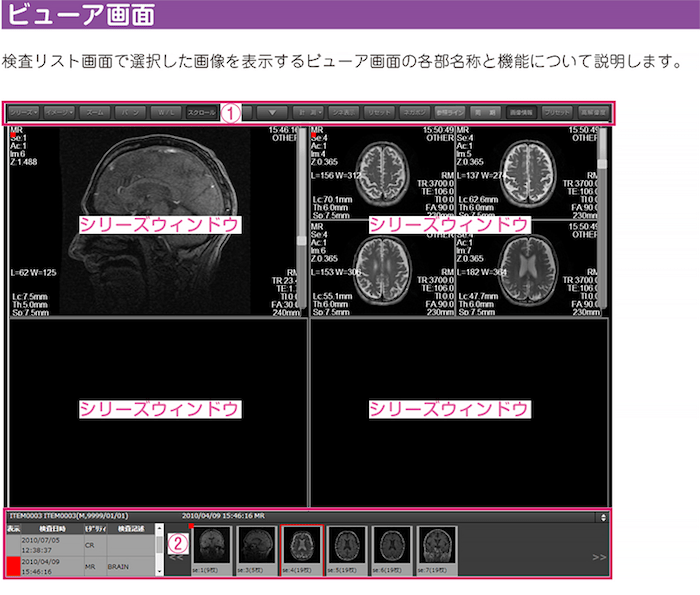Screen dimensions: 700x595
Task: Toggle ネガポジ negative/positive inversion
Action: coord(414,113)
